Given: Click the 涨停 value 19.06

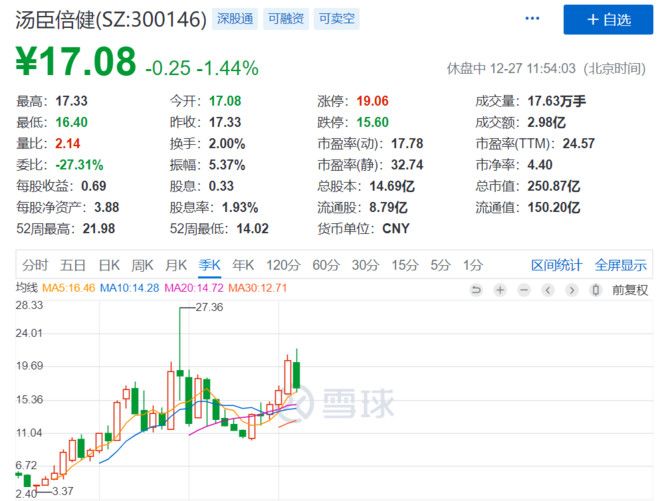Looking at the screenshot, I should coord(373,101).
